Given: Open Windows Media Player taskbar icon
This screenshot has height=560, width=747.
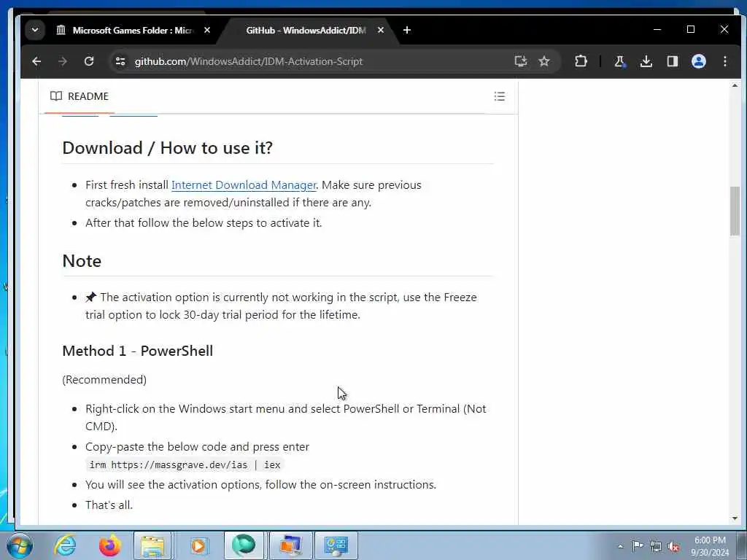Looking at the screenshot, I should (198, 545).
